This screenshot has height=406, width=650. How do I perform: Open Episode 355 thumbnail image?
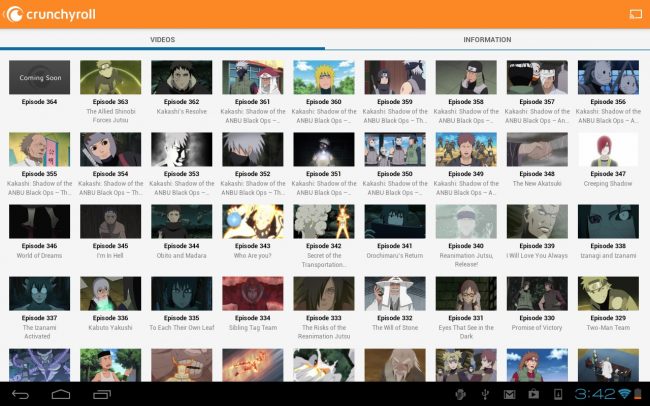click(x=39, y=149)
